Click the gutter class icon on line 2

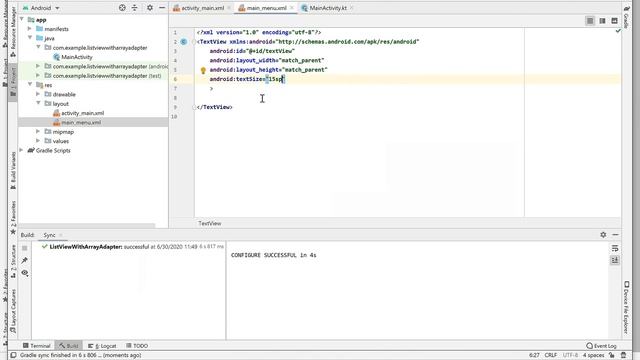(184, 42)
